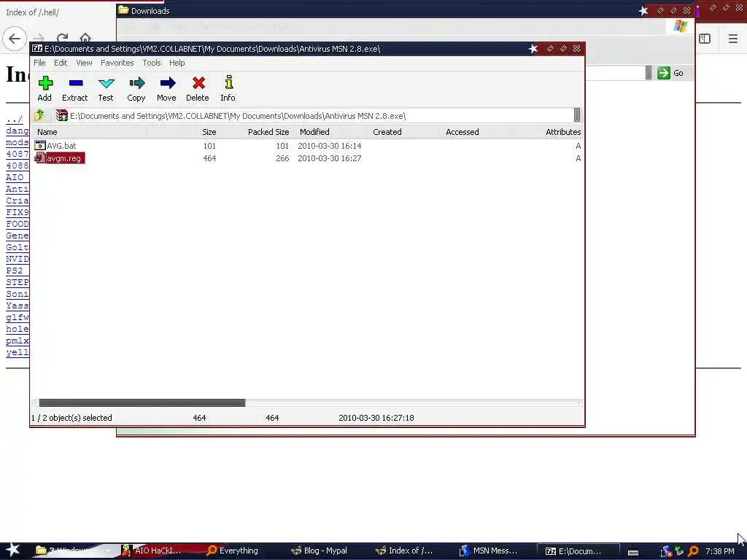
Task: Open the AIO link in browser listing
Action: tap(15, 177)
